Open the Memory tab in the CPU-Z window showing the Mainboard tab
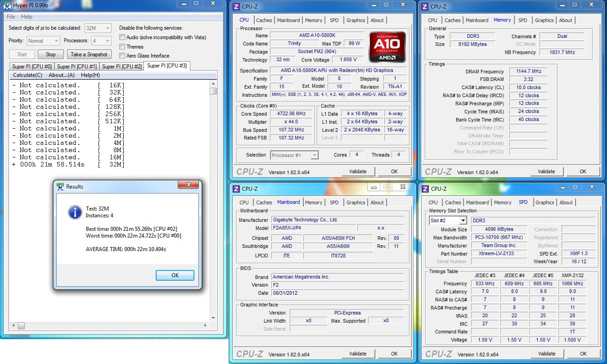 coord(314,202)
